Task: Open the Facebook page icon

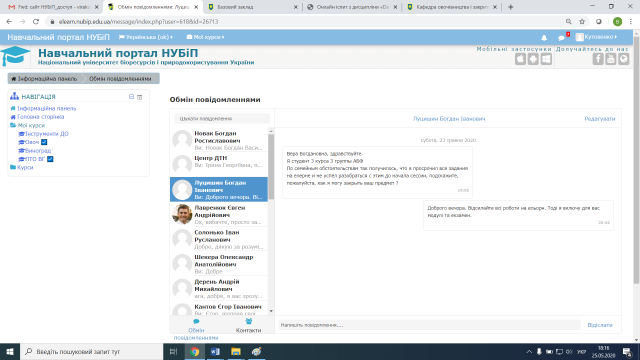Action: coord(598,59)
